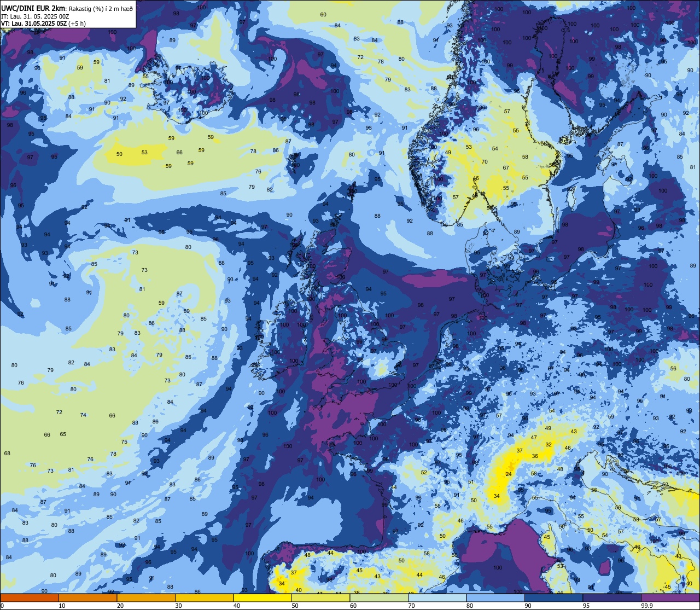Click the 'IT: Lau. 31. 05. 2025 00Z' line
700x610 pixels.
coord(35,16)
